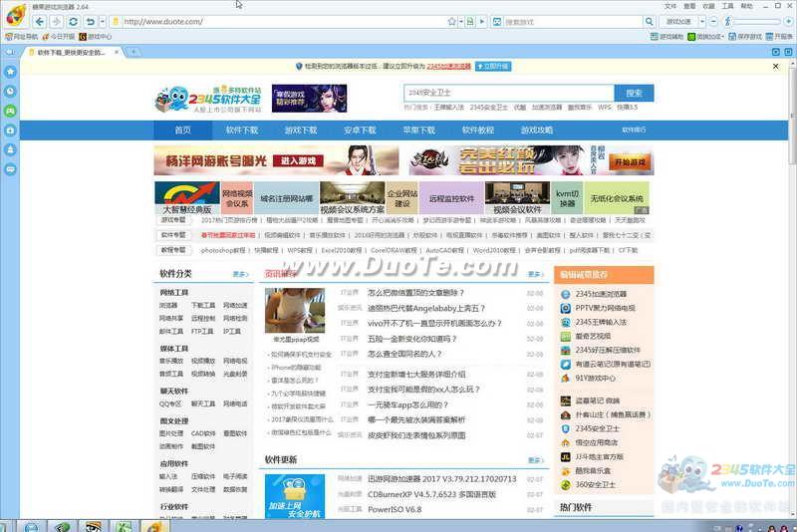This screenshot has width=797, height=532.
Task: Open the 工具 menu
Action: (728, 6)
